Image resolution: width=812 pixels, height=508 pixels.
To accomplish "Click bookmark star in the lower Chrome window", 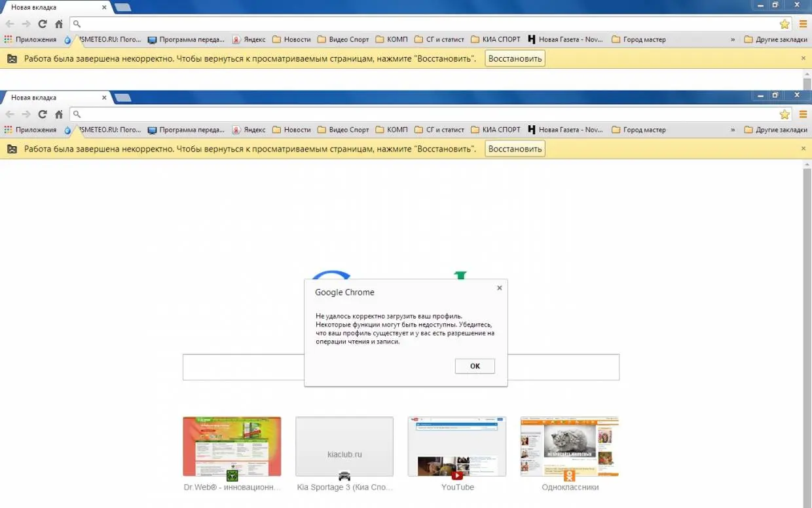I will click(x=784, y=115).
